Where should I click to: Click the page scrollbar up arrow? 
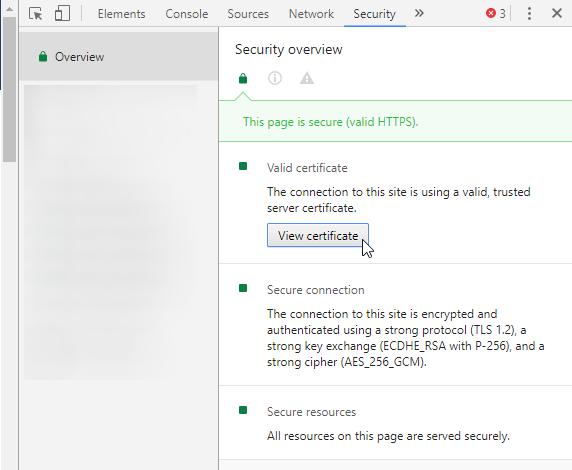(9, 9)
